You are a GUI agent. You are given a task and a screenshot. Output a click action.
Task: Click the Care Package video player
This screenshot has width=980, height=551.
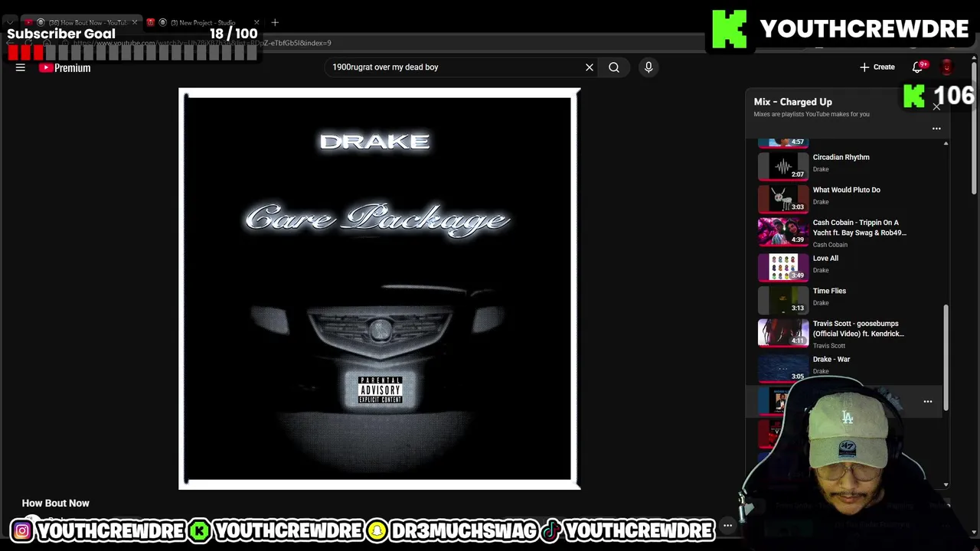tap(380, 289)
